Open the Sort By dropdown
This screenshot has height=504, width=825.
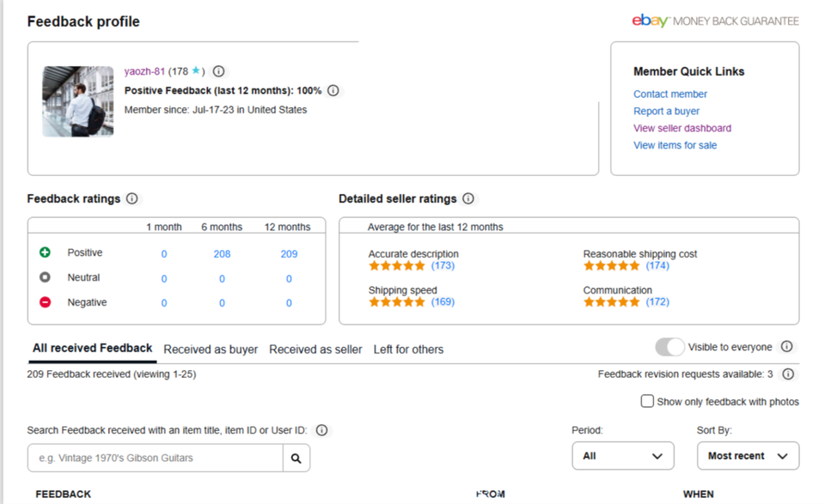point(747,456)
